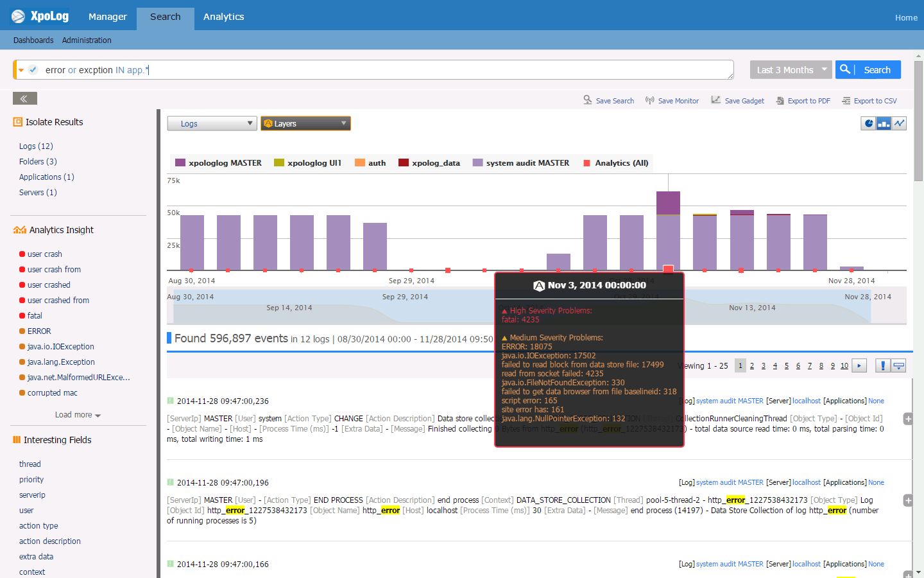Switch to line chart view
This screenshot has width=924, height=578.
898,123
